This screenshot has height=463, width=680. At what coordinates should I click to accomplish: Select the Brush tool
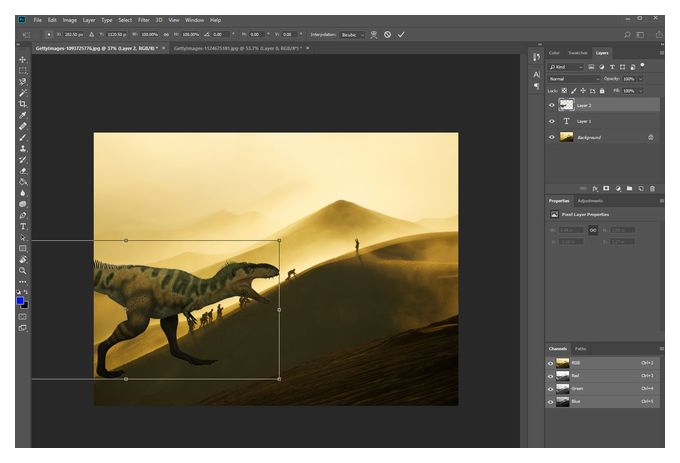click(23, 137)
